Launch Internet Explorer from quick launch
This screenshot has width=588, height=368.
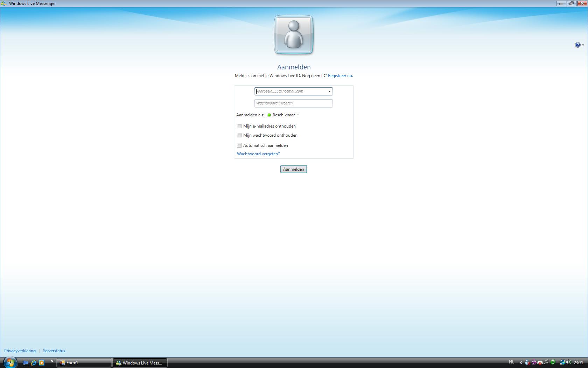34,363
